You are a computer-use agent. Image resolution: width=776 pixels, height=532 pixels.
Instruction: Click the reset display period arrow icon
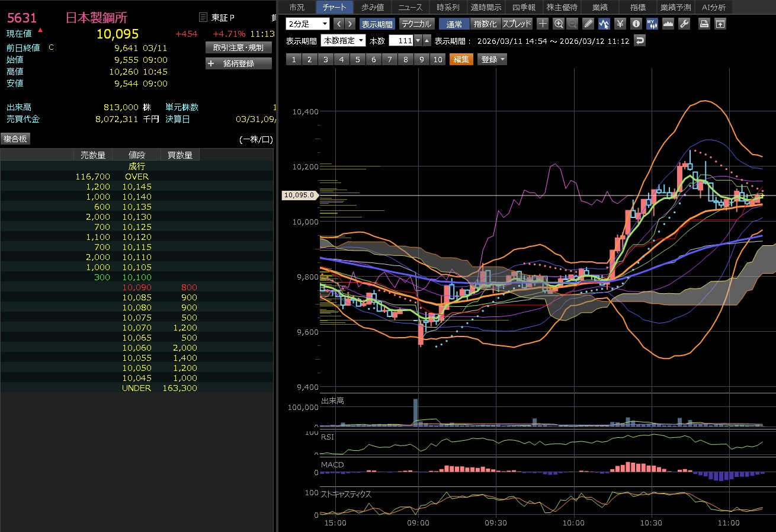(639, 41)
